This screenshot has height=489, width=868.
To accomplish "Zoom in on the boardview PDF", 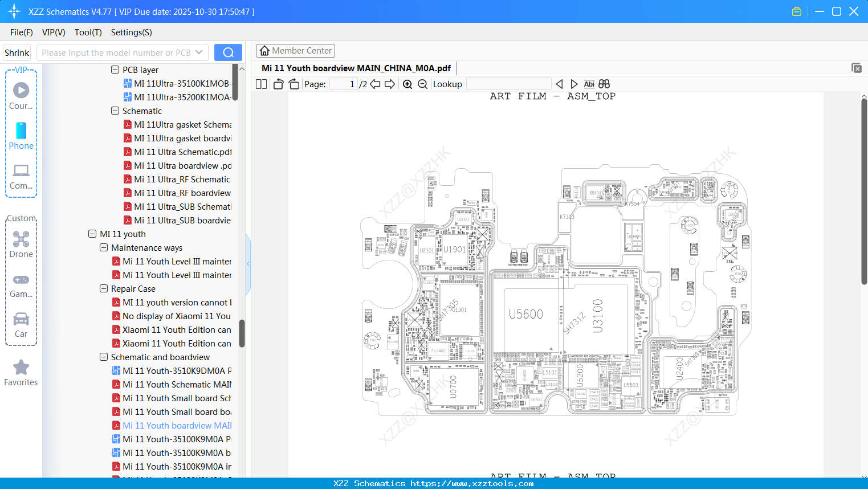I will pyautogui.click(x=407, y=84).
